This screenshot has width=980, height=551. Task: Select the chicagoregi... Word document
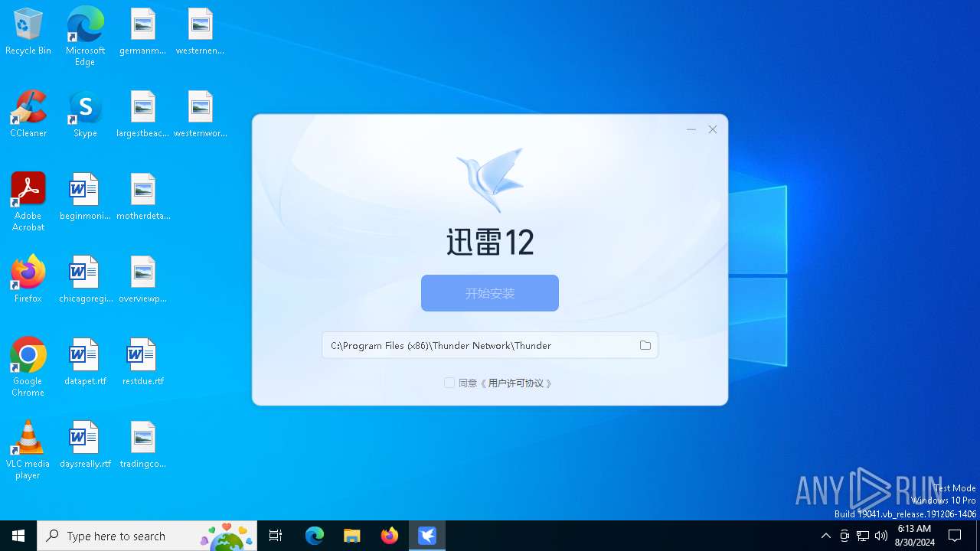click(85, 280)
